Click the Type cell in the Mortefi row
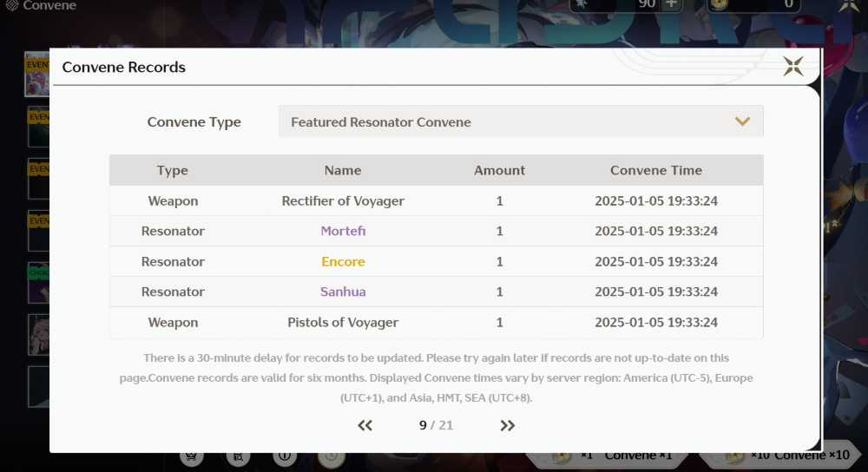 (x=173, y=231)
